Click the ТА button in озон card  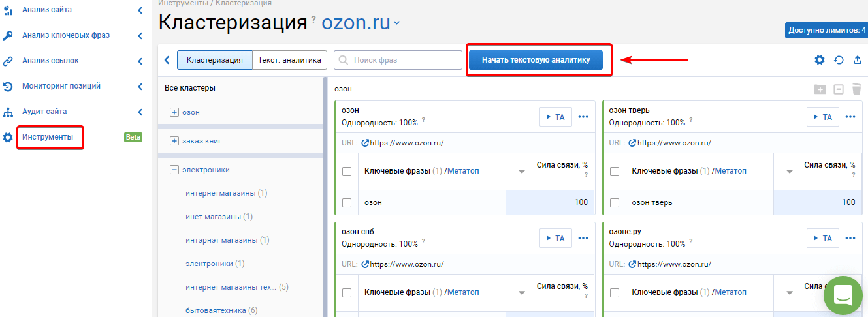click(x=556, y=117)
